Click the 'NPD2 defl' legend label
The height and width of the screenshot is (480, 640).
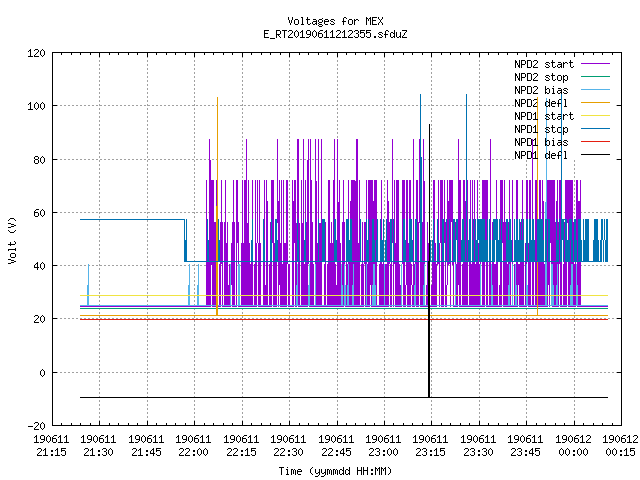click(x=541, y=103)
